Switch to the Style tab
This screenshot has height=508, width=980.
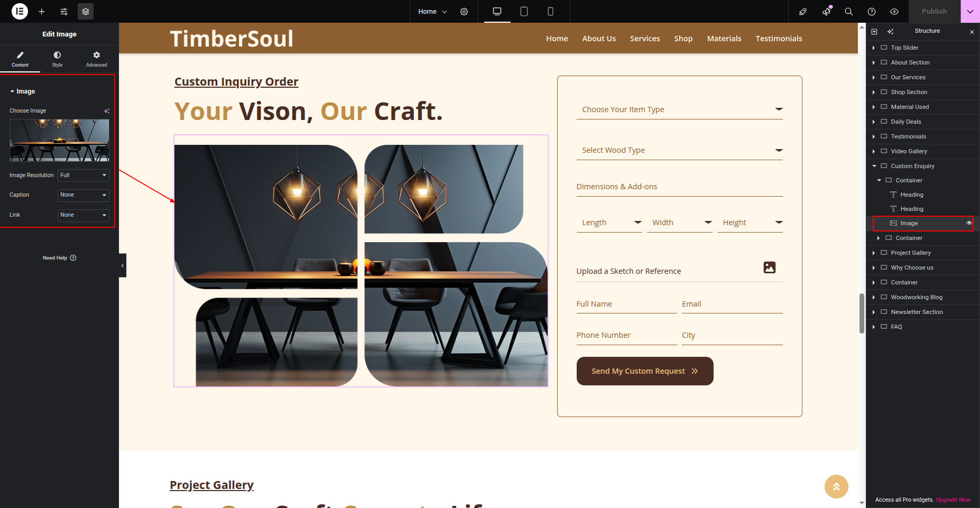click(x=57, y=59)
